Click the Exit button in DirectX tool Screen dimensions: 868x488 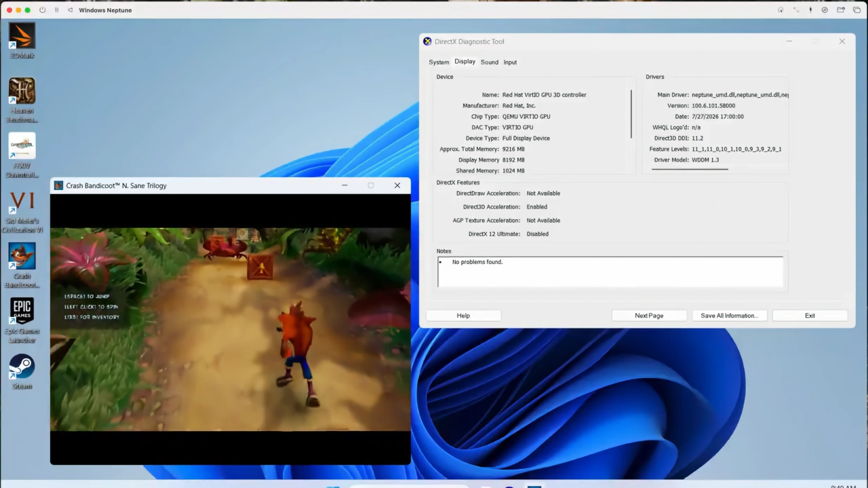(x=810, y=316)
